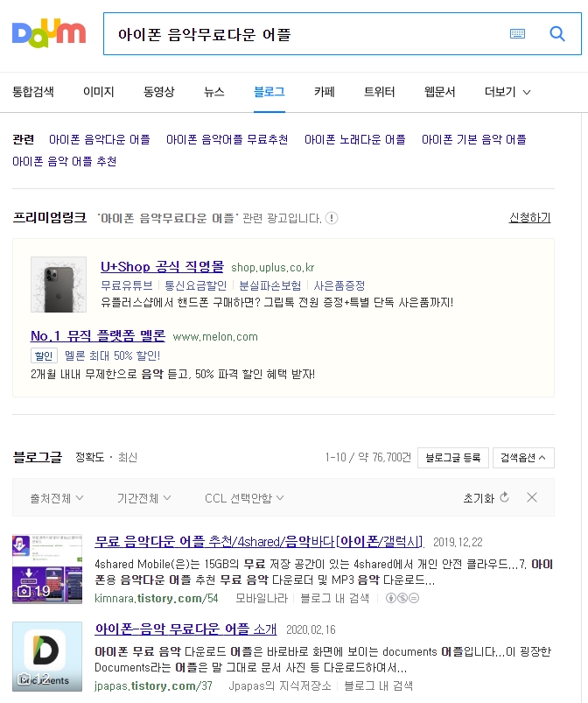This screenshot has height=703, width=588.
Task: Click related search 아이폰 음악다운 어플
Action: click(x=100, y=140)
